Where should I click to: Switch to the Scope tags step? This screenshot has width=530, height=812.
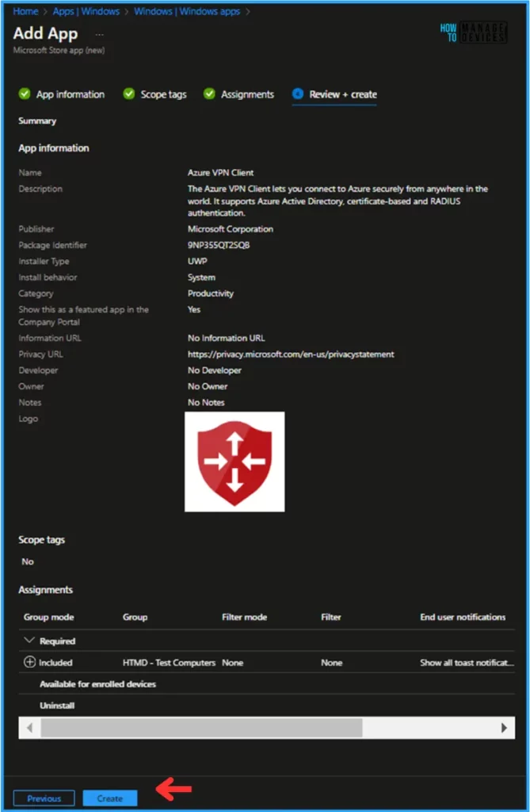click(163, 94)
